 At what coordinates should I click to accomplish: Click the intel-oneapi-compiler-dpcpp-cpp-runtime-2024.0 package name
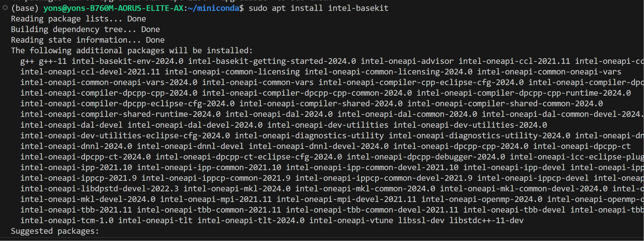pyautogui.click(x=524, y=93)
